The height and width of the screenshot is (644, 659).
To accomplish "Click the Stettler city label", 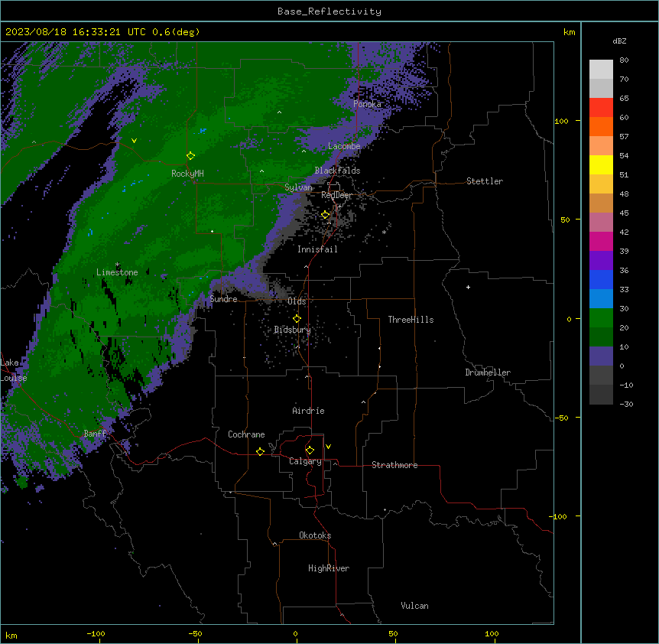I will pyautogui.click(x=485, y=181).
